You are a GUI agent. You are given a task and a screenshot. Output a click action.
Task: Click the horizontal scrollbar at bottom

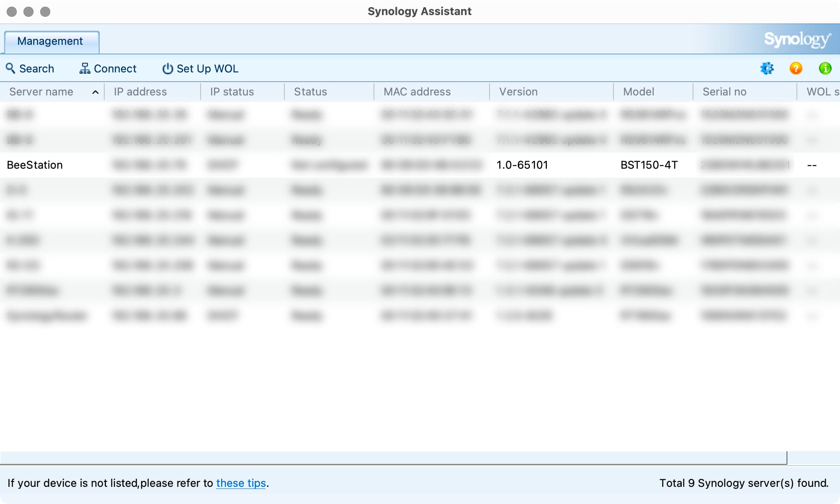click(x=394, y=458)
